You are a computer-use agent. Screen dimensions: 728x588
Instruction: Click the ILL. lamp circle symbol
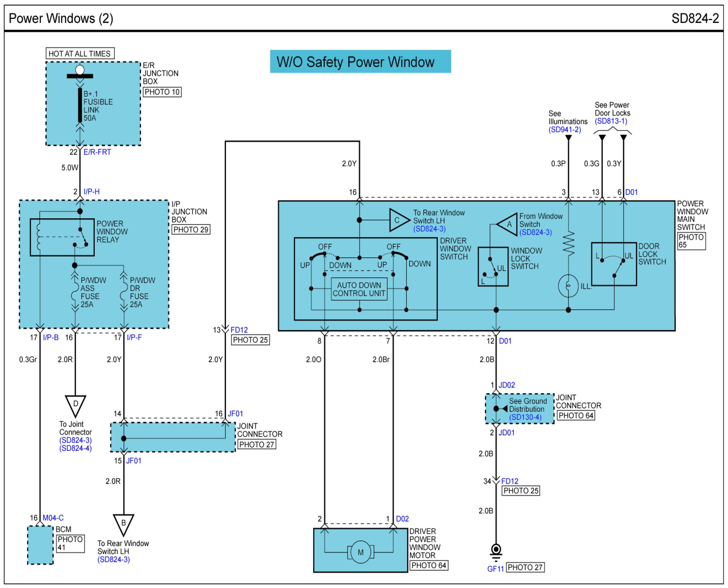[568, 286]
